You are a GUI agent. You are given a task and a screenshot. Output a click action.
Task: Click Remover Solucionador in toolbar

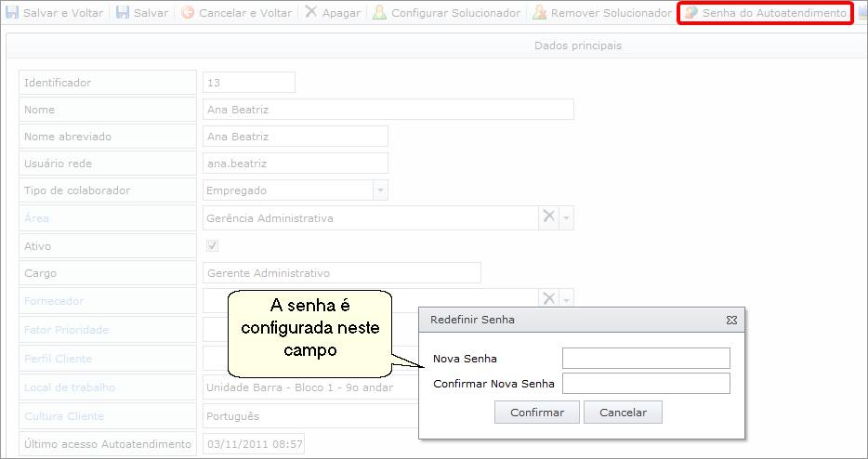(x=601, y=12)
